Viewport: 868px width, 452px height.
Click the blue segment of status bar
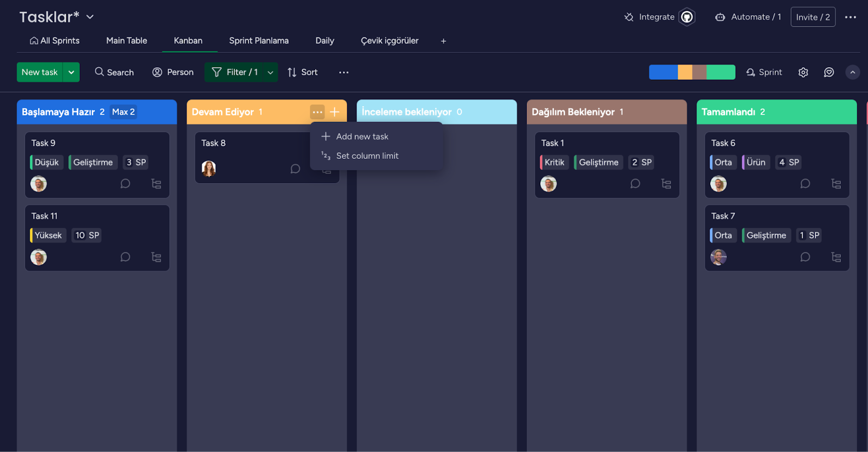tap(663, 73)
